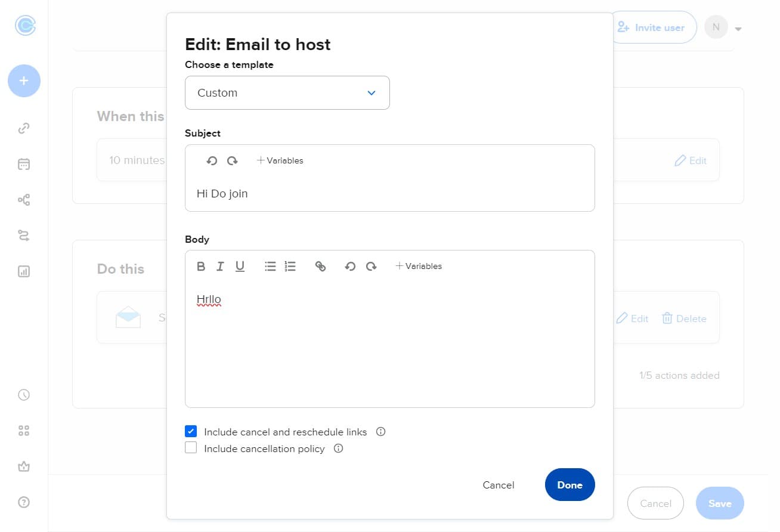Viewport: 780px width, 532px height.
Task: Open Variables menu for Subject
Action: pos(280,161)
